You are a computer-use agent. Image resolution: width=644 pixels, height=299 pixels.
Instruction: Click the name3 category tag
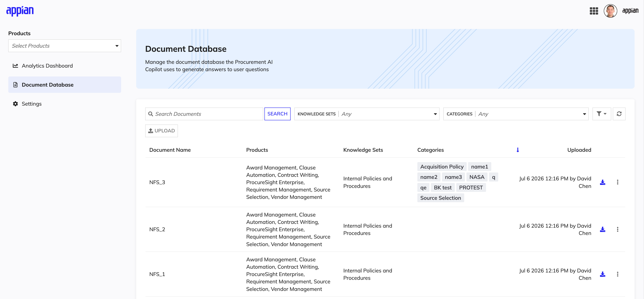click(x=453, y=177)
